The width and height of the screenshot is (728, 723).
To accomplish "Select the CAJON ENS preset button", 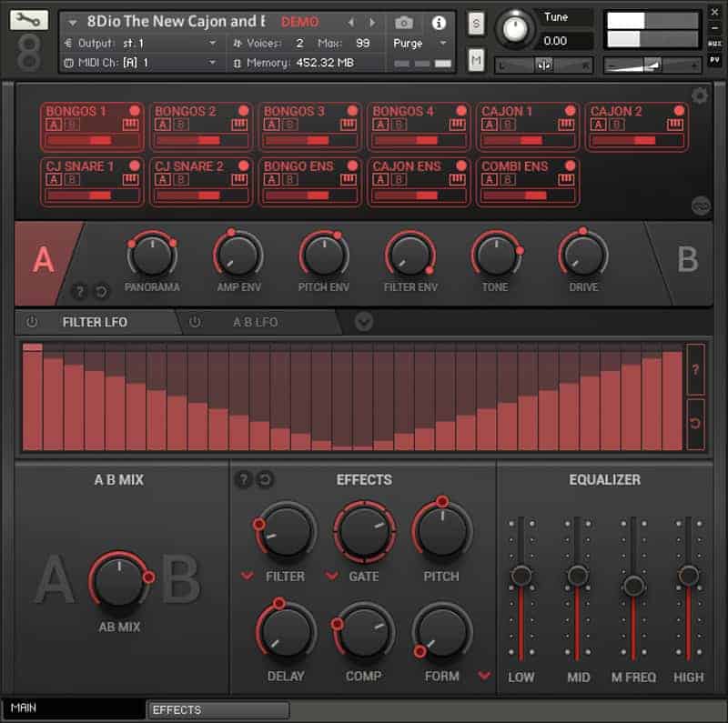I will [x=419, y=182].
